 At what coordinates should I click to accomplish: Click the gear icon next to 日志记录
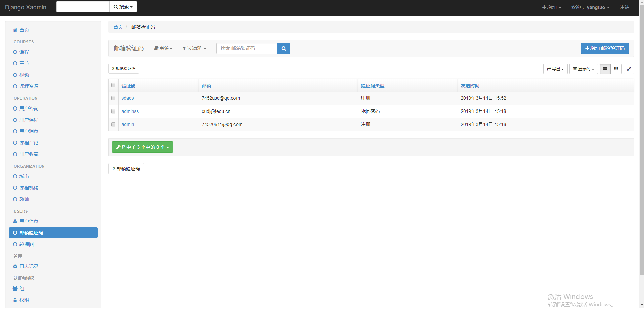click(15, 266)
